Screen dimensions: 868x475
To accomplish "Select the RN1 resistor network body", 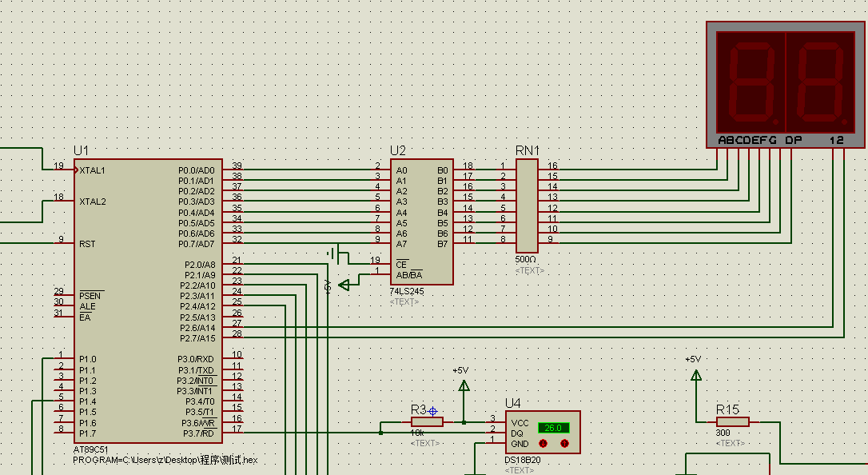I will [x=527, y=206].
